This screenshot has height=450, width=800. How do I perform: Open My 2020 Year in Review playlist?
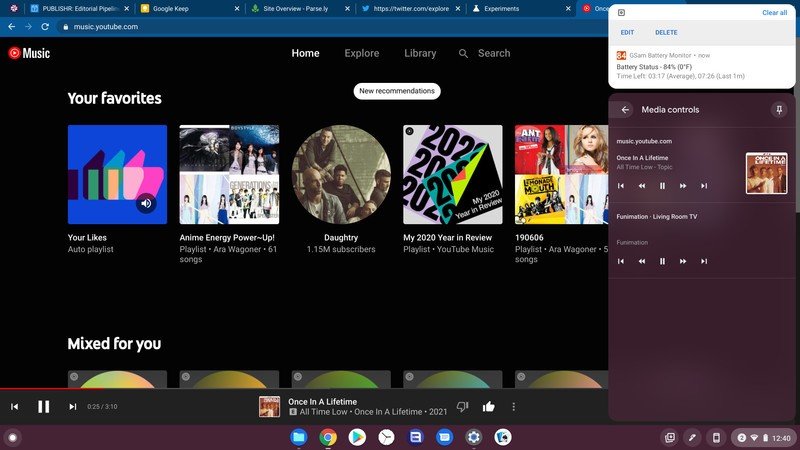click(x=453, y=174)
